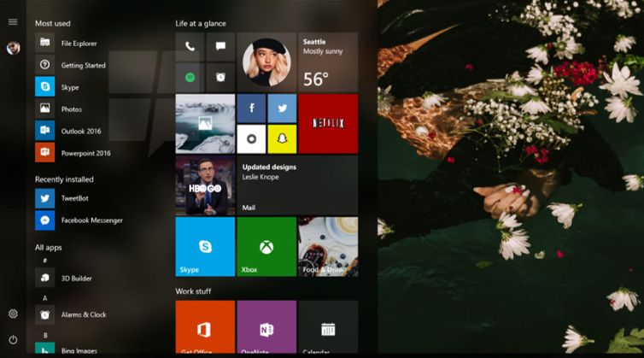Open the Spotify small tile
Screen dimensions: 644x358
click(190, 77)
